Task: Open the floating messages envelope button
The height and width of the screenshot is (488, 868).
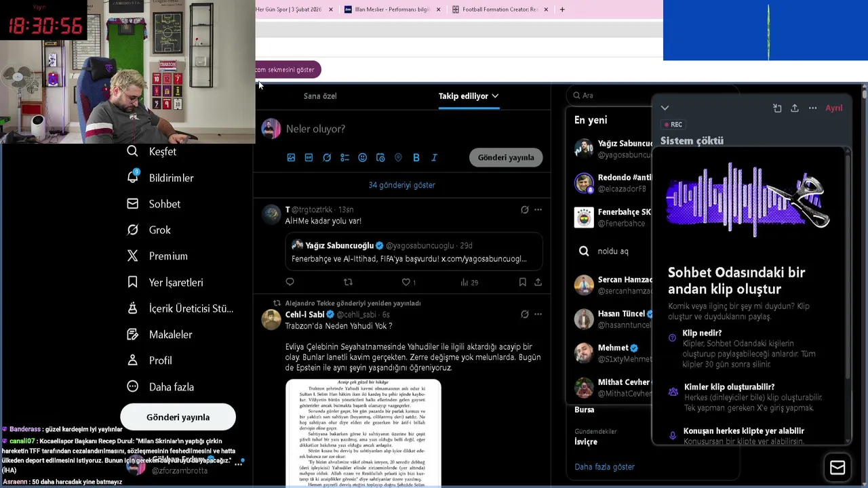Action: tap(837, 468)
